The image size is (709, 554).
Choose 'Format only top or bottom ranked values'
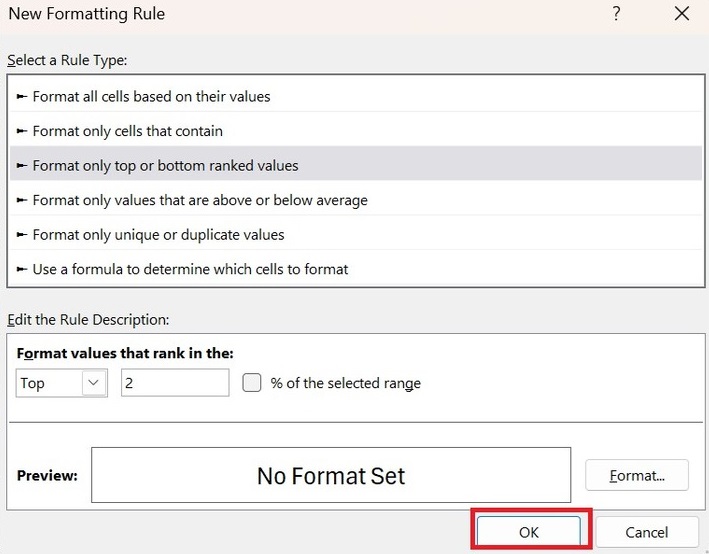(x=166, y=165)
